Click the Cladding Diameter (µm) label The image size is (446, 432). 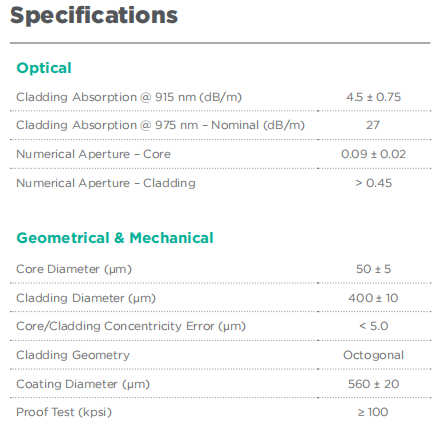(x=86, y=298)
